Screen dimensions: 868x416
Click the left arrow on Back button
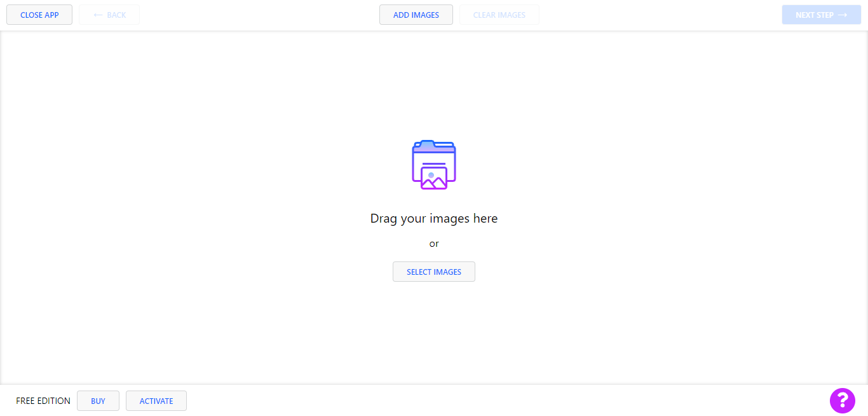(x=98, y=15)
